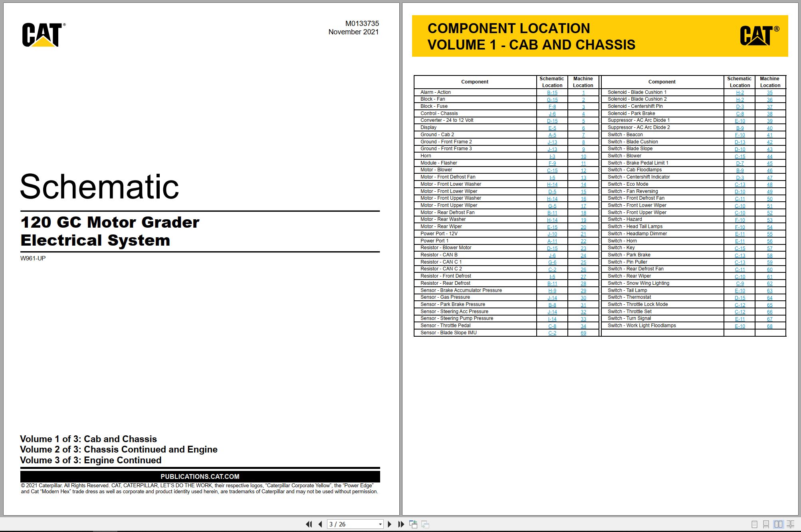This screenshot has height=532, width=801.
Task: Click machine location 67 for Switch - Turn Signal
Action: 769,319
